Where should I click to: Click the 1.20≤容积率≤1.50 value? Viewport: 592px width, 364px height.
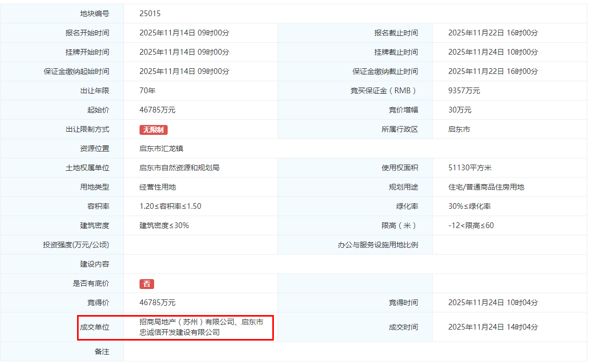pos(170,206)
